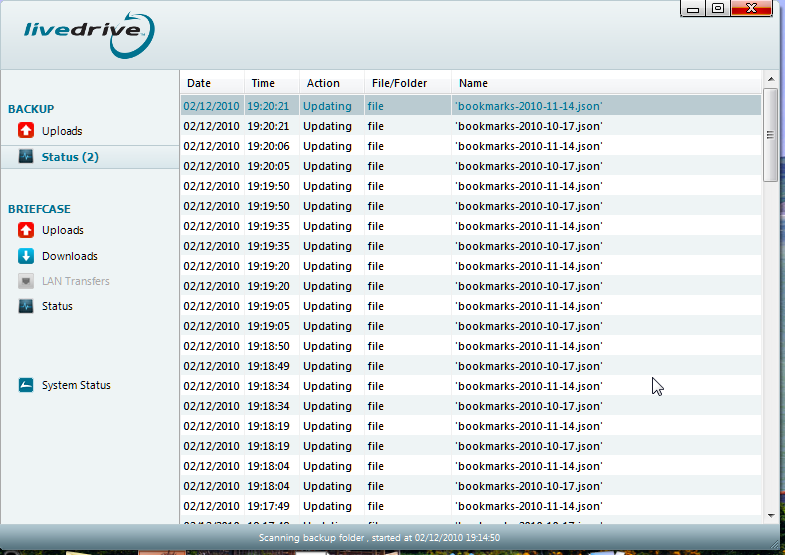
Task: Open Status (2) under Backup
Action: (70, 157)
